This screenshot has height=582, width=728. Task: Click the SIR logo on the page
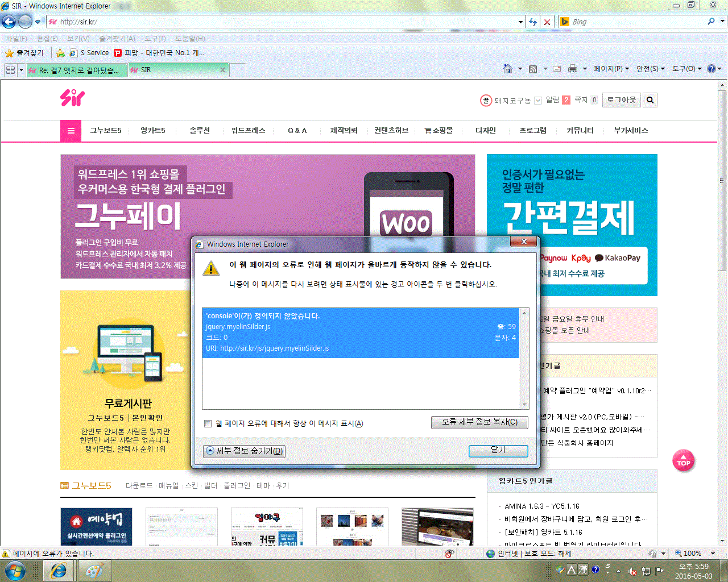tap(72, 98)
